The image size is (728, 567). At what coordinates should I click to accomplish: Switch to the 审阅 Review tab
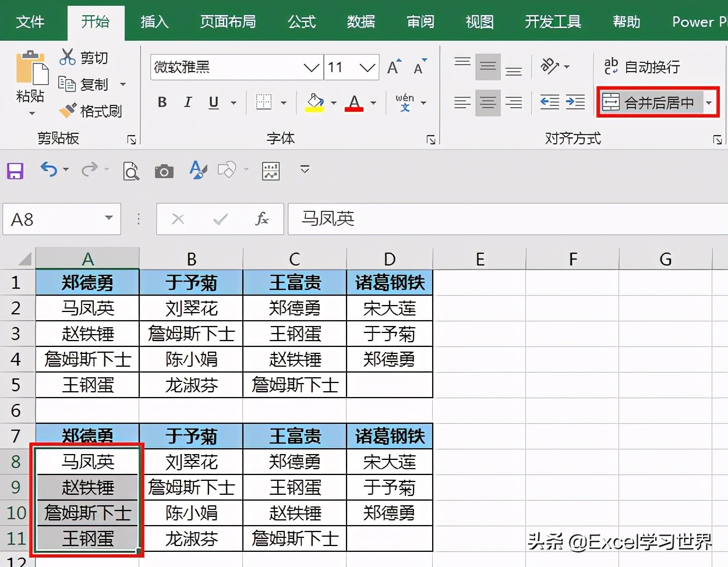pos(420,22)
